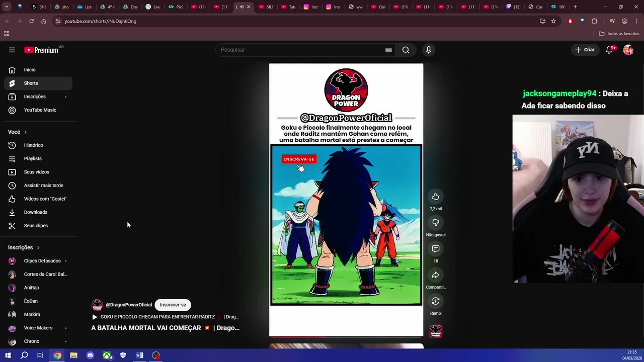644x362 pixels.
Task: Share this Short
Action: 436,275
